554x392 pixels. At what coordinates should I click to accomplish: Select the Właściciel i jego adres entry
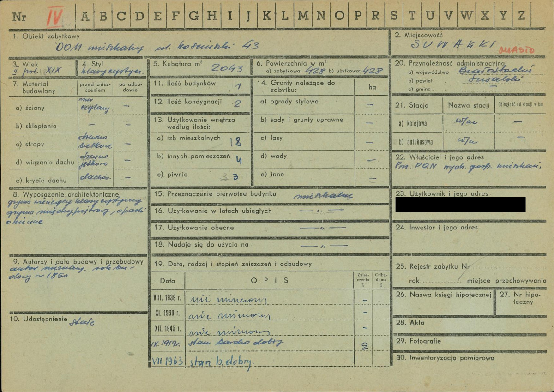pyautogui.click(x=468, y=167)
